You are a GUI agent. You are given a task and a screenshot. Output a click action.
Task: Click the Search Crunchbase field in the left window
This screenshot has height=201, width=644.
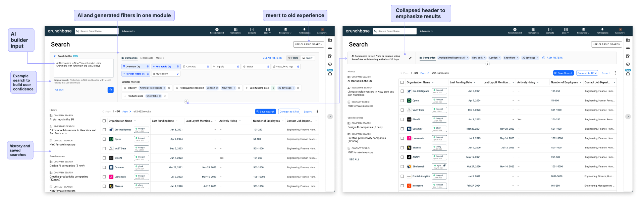pyautogui.click(x=97, y=31)
